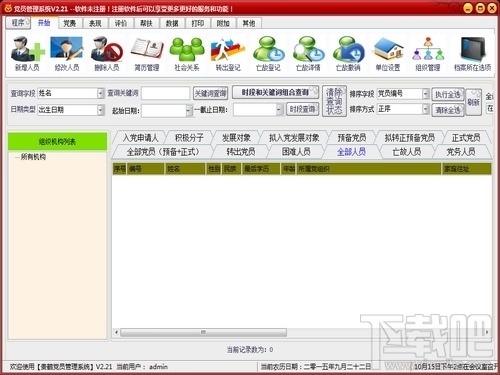Select the 入党申请人 tab
The width and height of the screenshot is (500, 375).
click(x=140, y=138)
